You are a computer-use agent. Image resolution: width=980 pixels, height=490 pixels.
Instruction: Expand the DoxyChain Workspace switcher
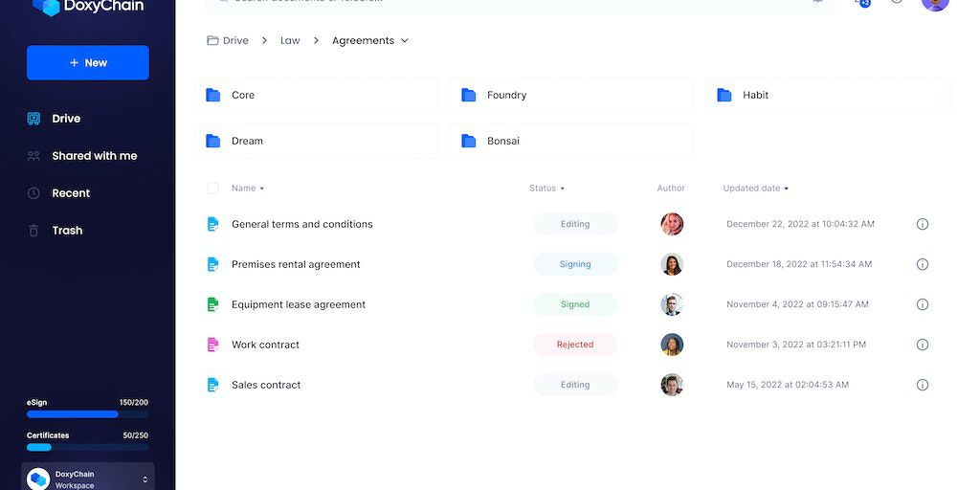pos(145,479)
